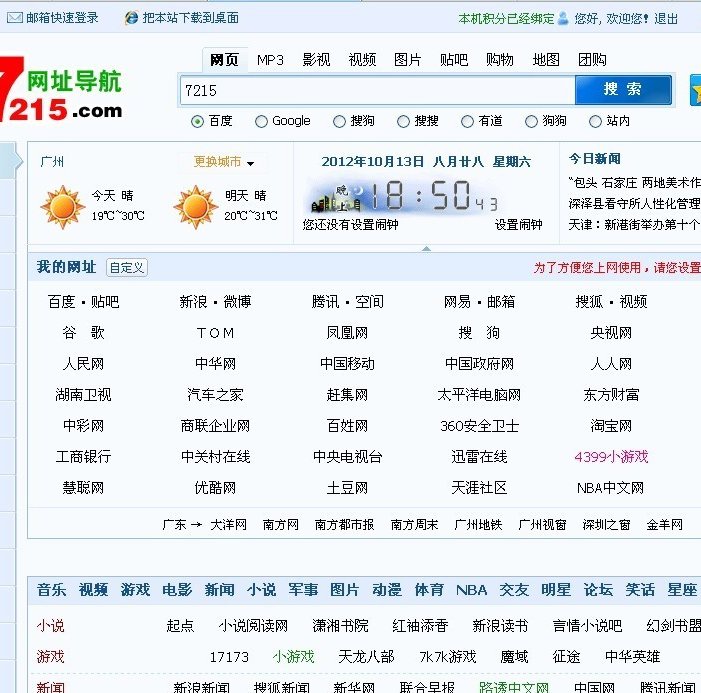Click the yellow star favorite icon right of search

tap(696, 90)
